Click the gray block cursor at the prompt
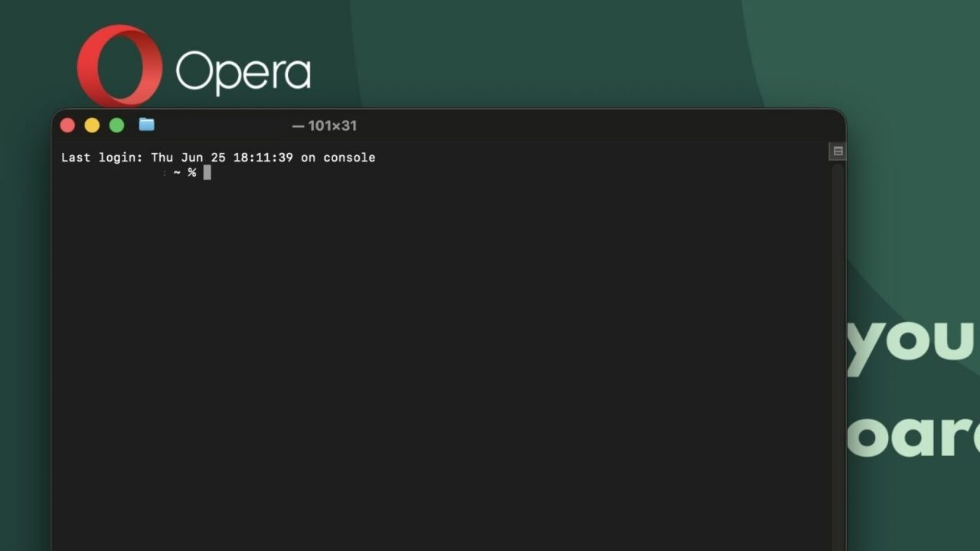This screenshot has width=980, height=551. (x=207, y=173)
